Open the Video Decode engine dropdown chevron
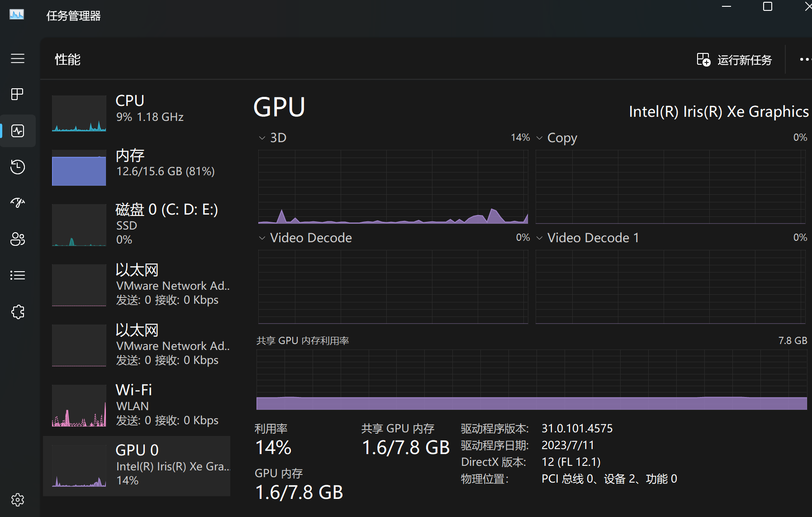The image size is (812, 517). click(x=262, y=238)
